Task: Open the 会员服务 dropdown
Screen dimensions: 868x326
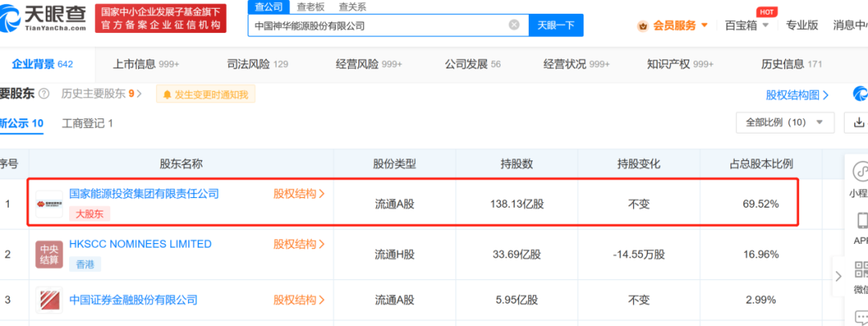Action: click(681, 25)
